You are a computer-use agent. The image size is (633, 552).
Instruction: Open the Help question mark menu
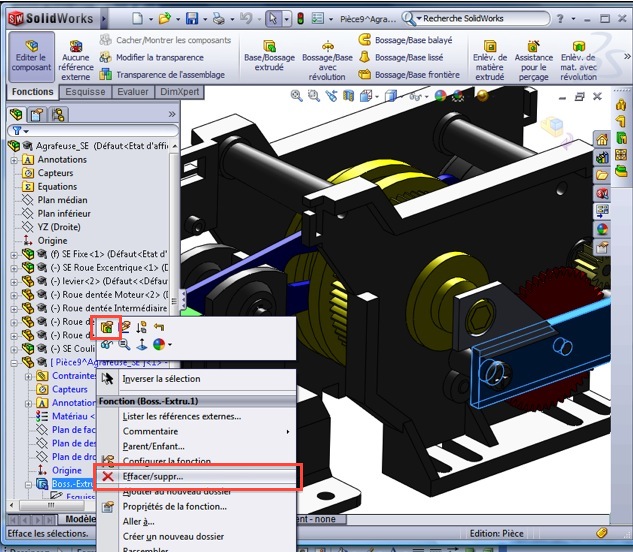coord(560,19)
